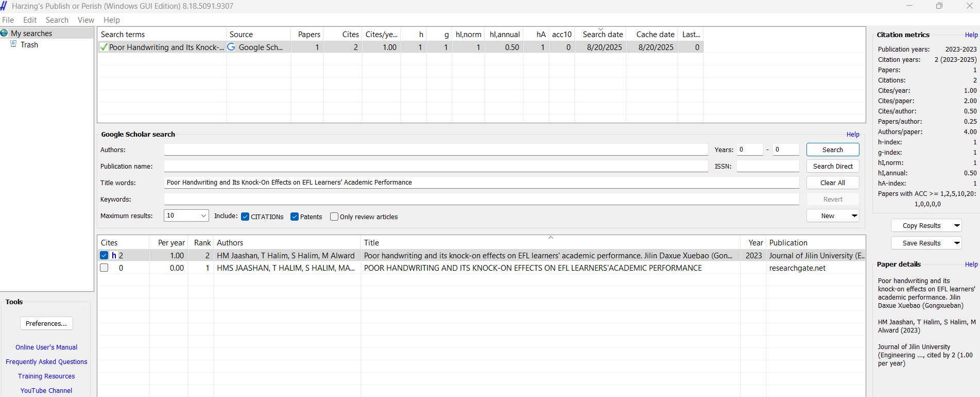980x397 pixels.
Task: Click the Google Scholar source icon
Action: pos(231,47)
